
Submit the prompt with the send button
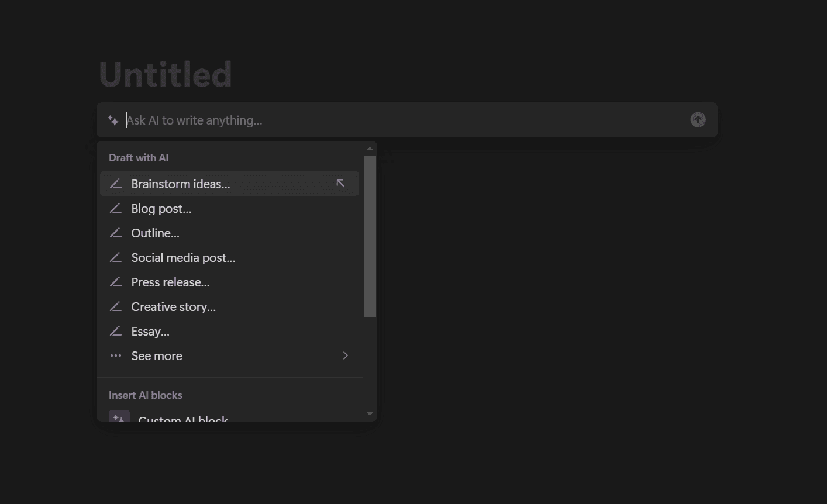point(697,120)
